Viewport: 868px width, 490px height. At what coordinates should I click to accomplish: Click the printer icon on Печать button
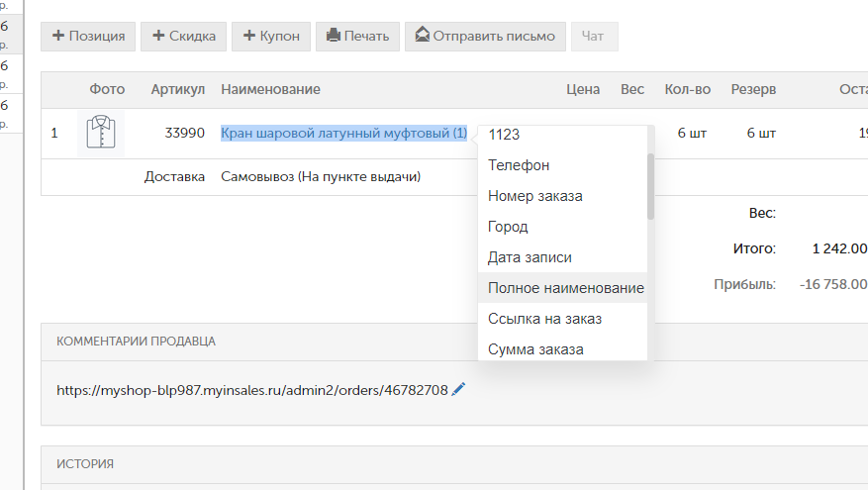click(x=334, y=37)
